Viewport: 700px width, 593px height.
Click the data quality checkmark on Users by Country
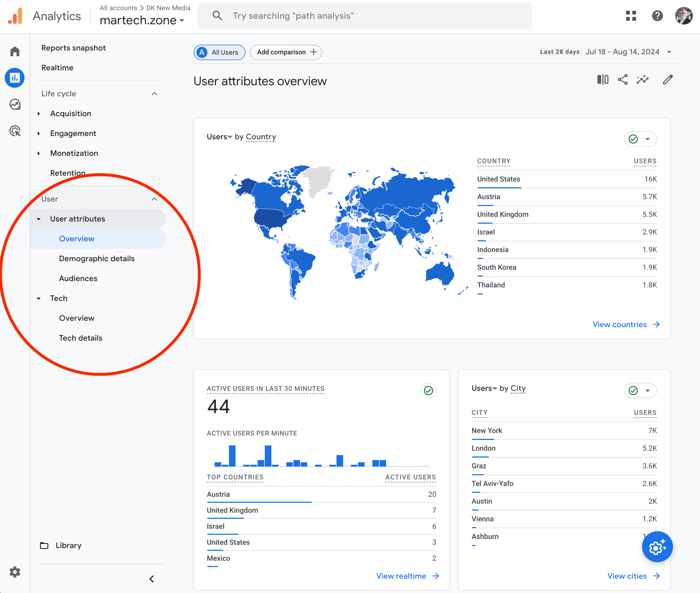(x=633, y=138)
